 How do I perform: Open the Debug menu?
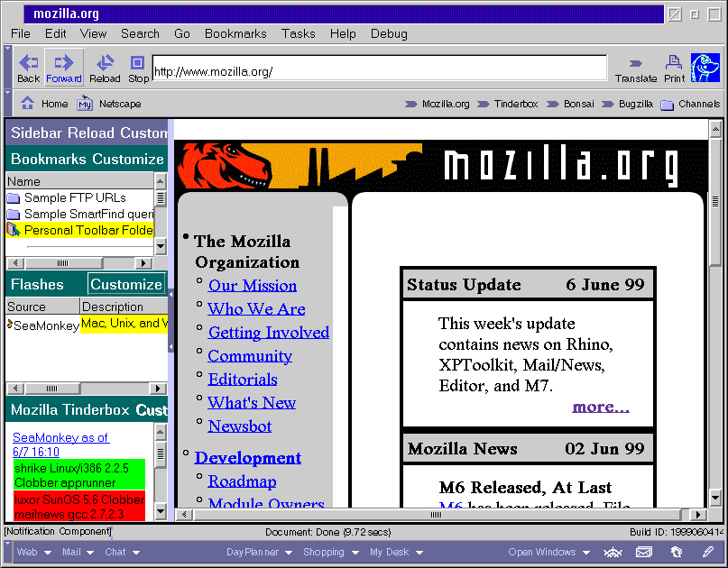(x=389, y=34)
